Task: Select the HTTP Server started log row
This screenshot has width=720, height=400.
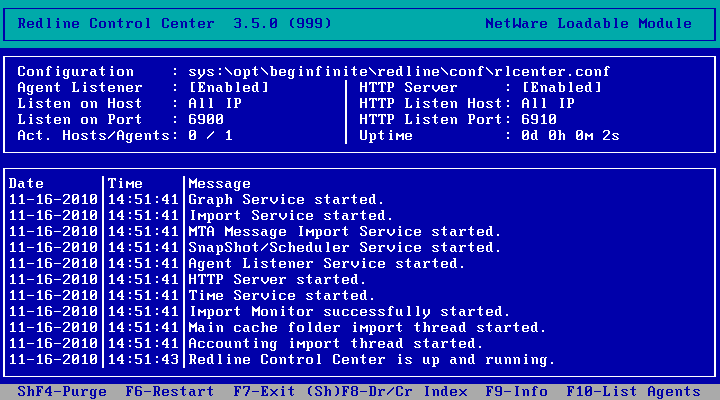Action: click(x=187, y=280)
